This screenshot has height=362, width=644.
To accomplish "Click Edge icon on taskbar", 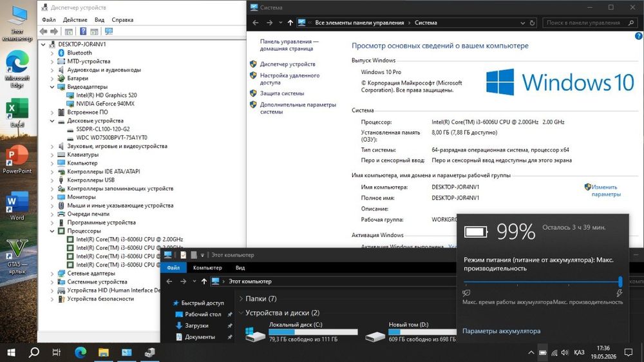I will (x=80, y=352).
